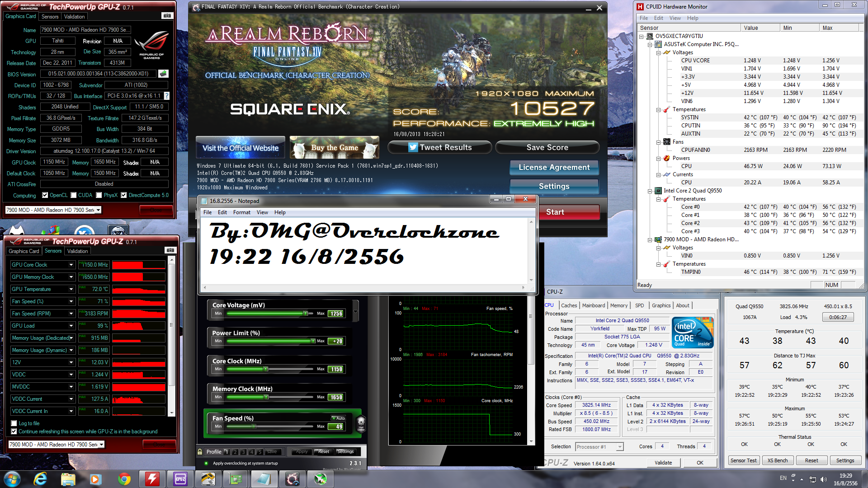Collapse the Voltages tree node in HWMonitor
Viewport: 868px width, 488px height.
coord(659,52)
